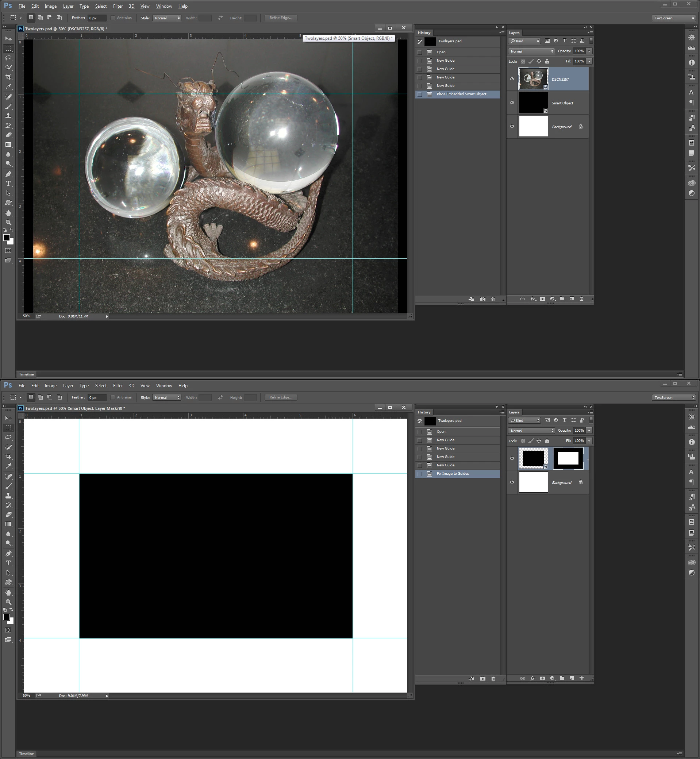This screenshot has width=700, height=759.
Task: Expand Fill slider arrow in bottom Layers panel
Action: click(x=589, y=441)
